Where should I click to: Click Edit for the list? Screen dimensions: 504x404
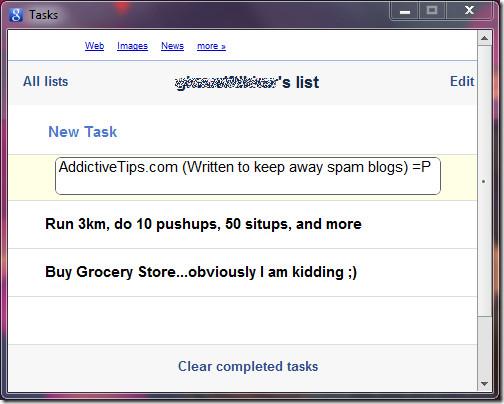(x=462, y=81)
